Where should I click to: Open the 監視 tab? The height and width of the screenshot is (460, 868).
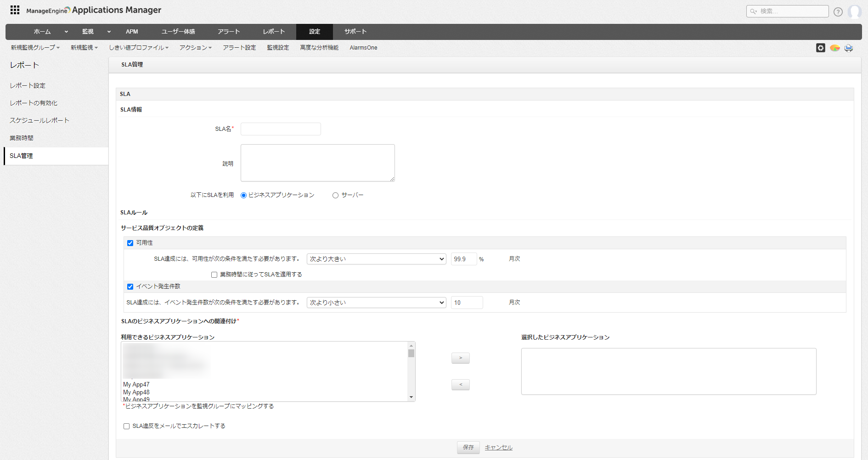(x=88, y=32)
